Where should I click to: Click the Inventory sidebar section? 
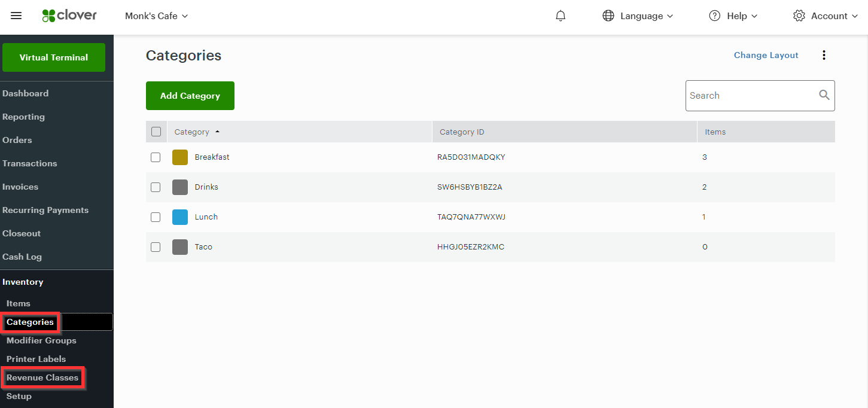[23, 282]
